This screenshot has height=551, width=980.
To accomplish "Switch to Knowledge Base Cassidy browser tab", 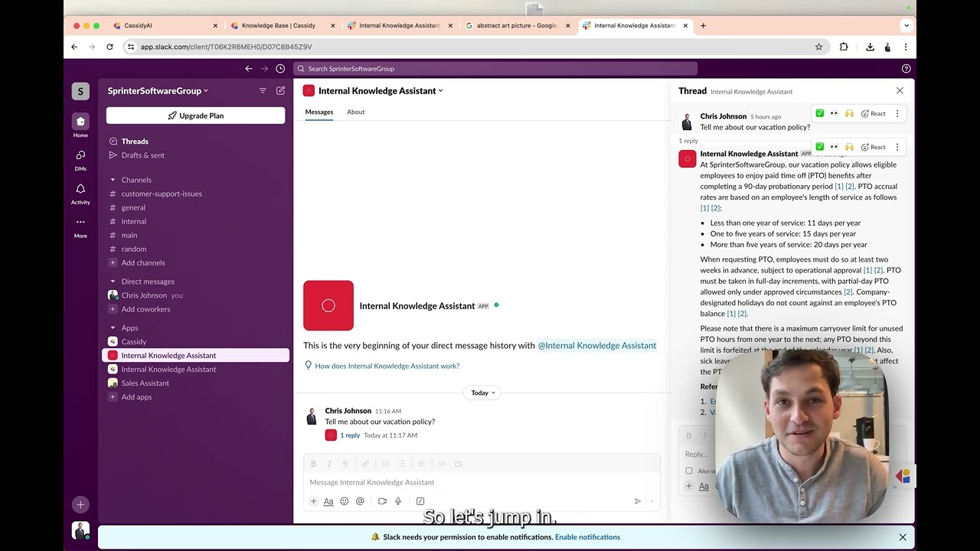I will tap(278, 25).
